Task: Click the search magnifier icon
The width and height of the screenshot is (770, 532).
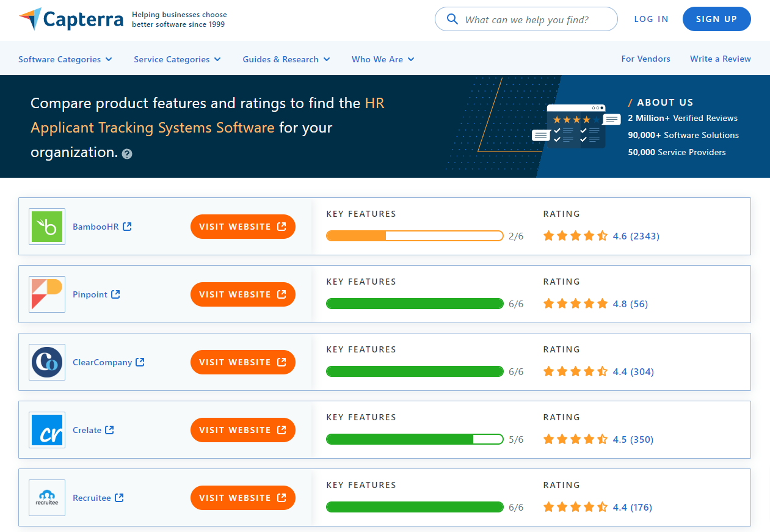Action: [452, 20]
